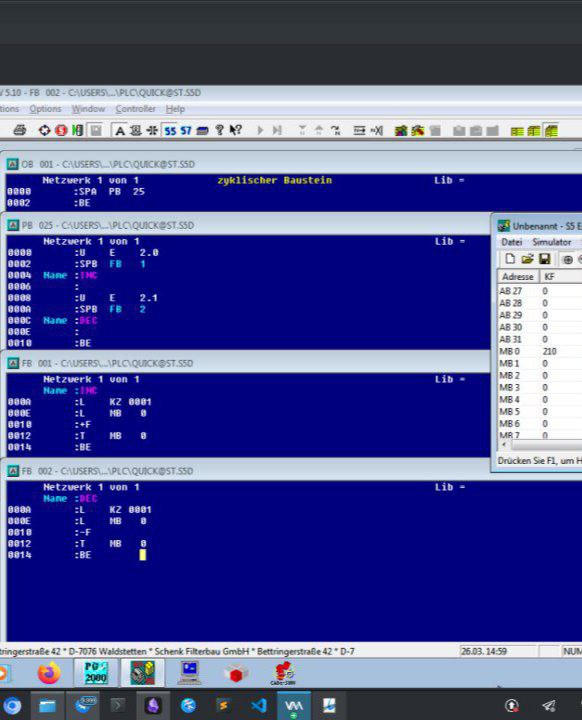Screen dimensions: 582x720
Task: Click the ':-F' instruction in FB 002
Action: point(83,532)
